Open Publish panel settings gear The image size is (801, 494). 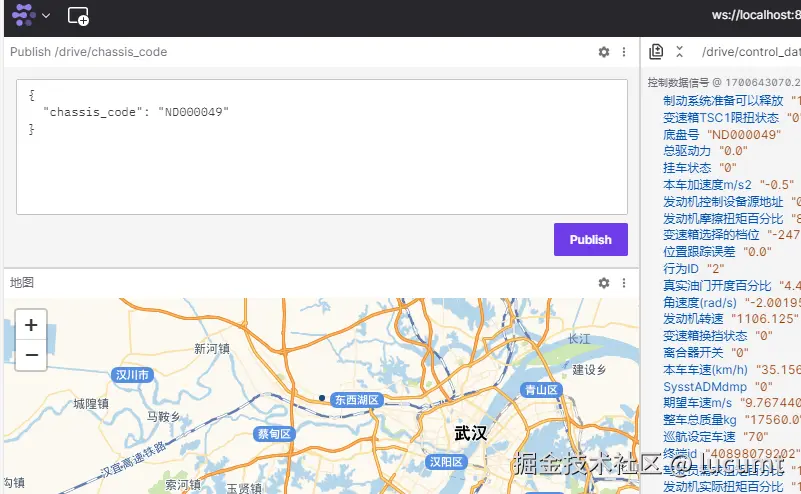(x=604, y=52)
